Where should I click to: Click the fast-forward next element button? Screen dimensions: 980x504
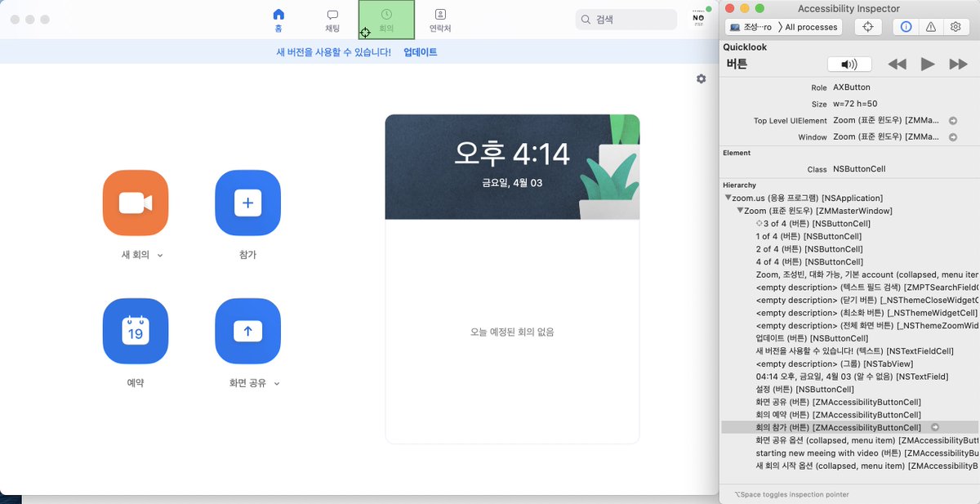click(x=958, y=64)
